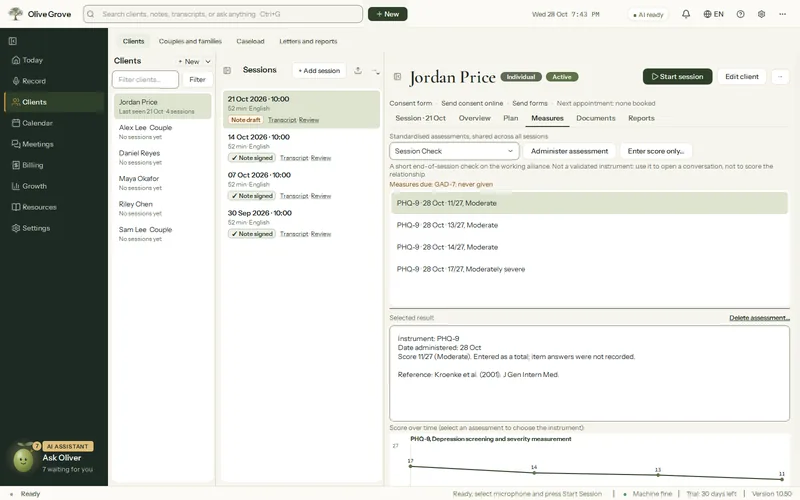Open the help question mark icon
The height and width of the screenshot is (500, 800).
[x=740, y=14]
